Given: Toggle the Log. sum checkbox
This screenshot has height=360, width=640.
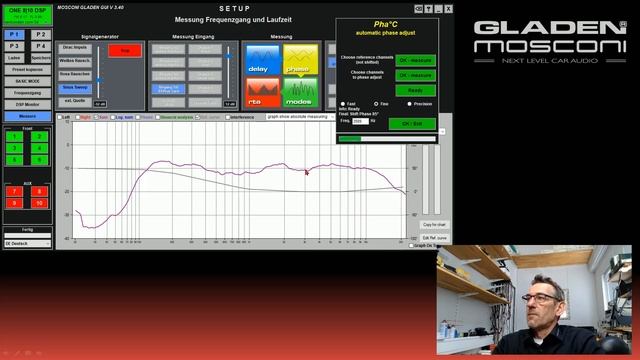Looking at the screenshot, I should click(113, 117).
